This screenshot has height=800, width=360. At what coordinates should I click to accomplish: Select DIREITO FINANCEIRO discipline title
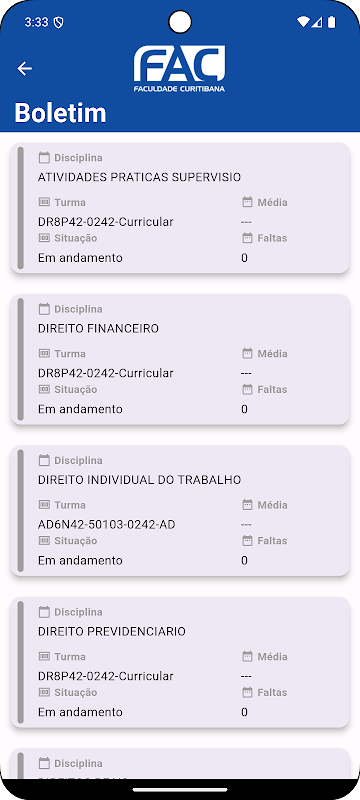(98, 329)
